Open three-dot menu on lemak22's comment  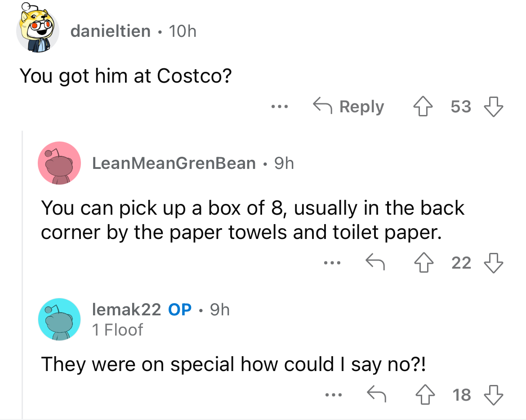(x=334, y=395)
